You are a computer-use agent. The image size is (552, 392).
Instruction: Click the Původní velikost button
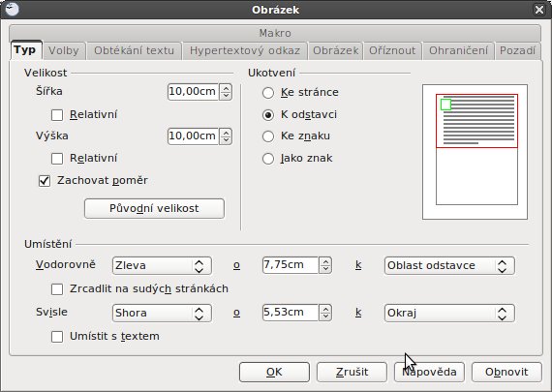(x=154, y=208)
